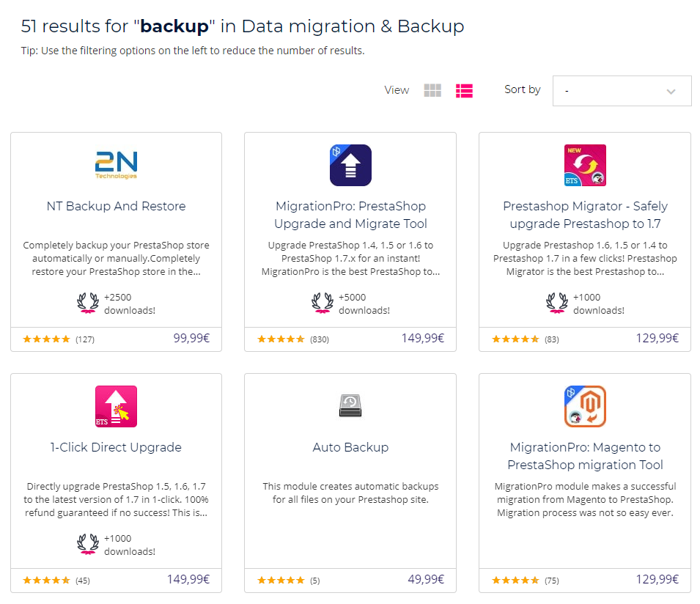
Task: Open NT Backup And Restore title link
Action: [x=116, y=206]
